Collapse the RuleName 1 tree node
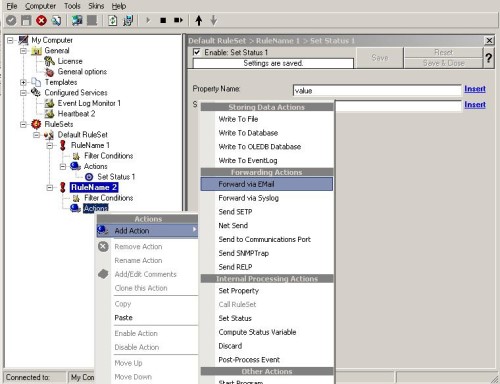This screenshot has width=500, height=384. (x=50, y=145)
